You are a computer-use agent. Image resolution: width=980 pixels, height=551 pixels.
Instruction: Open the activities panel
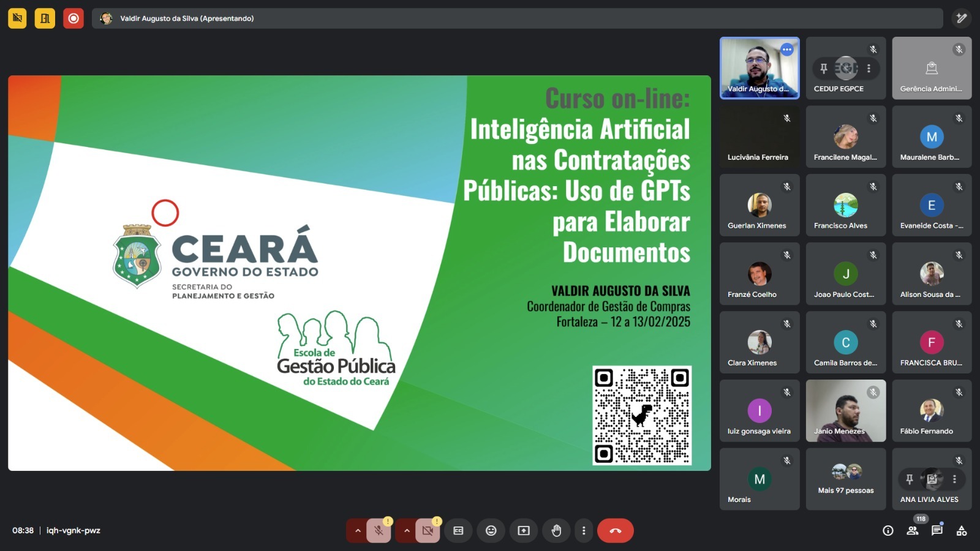(962, 531)
